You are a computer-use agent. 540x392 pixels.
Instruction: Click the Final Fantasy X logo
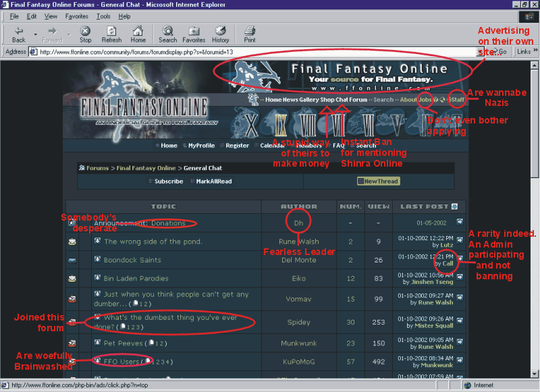click(251, 125)
